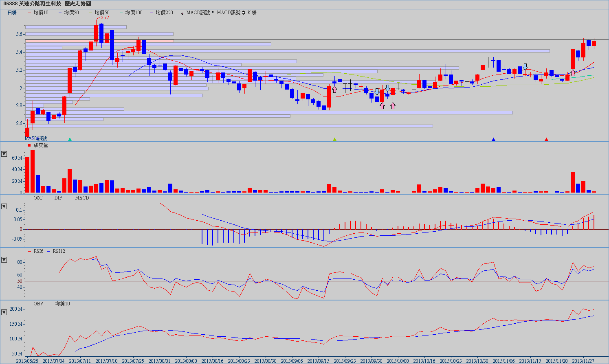Click the K線 candlestick legend icon
609x364 pixels.
[x=244, y=13]
